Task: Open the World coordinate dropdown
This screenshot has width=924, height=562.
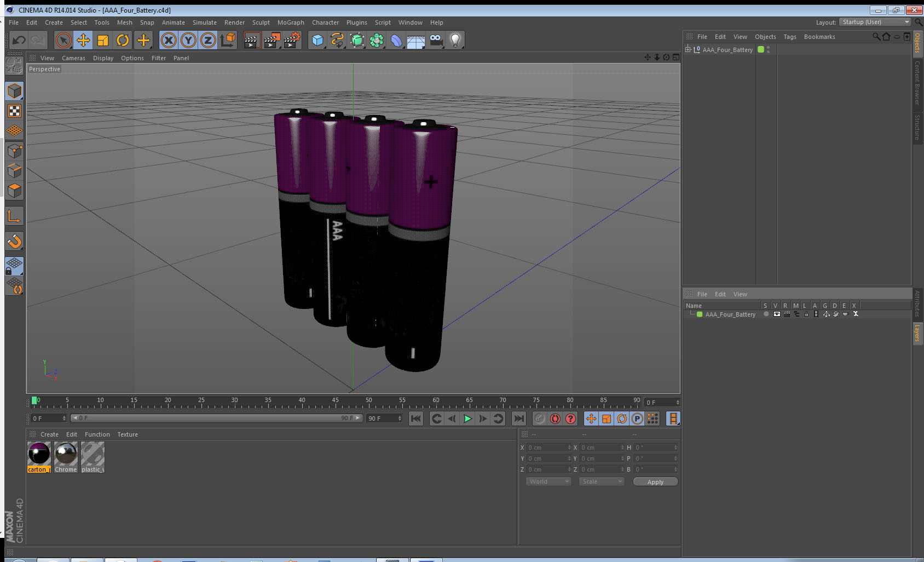Action: click(548, 481)
